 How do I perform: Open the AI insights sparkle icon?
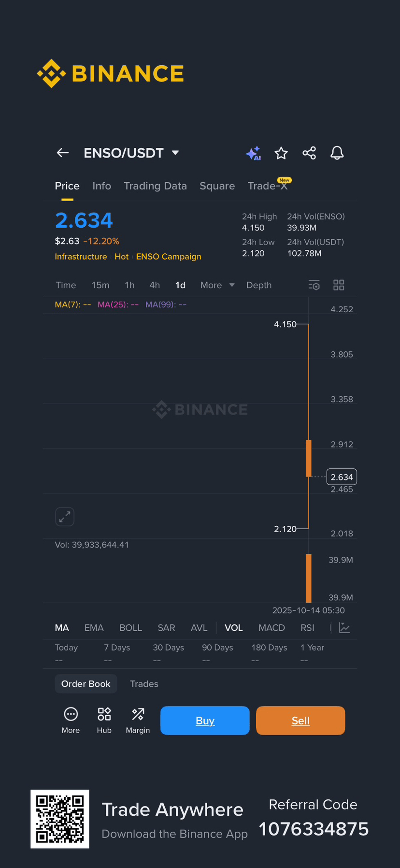click(253, 153)
